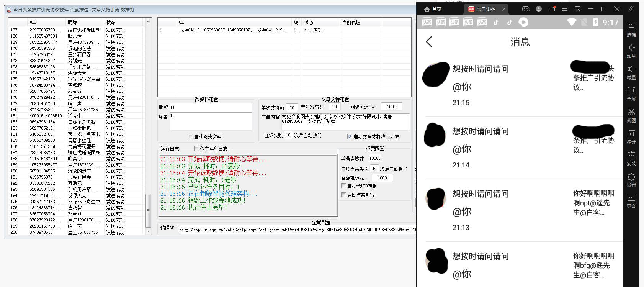644x287 pixels.
Task: Enable 启动长UID转换 checkbox
Action: pos(343,186)
